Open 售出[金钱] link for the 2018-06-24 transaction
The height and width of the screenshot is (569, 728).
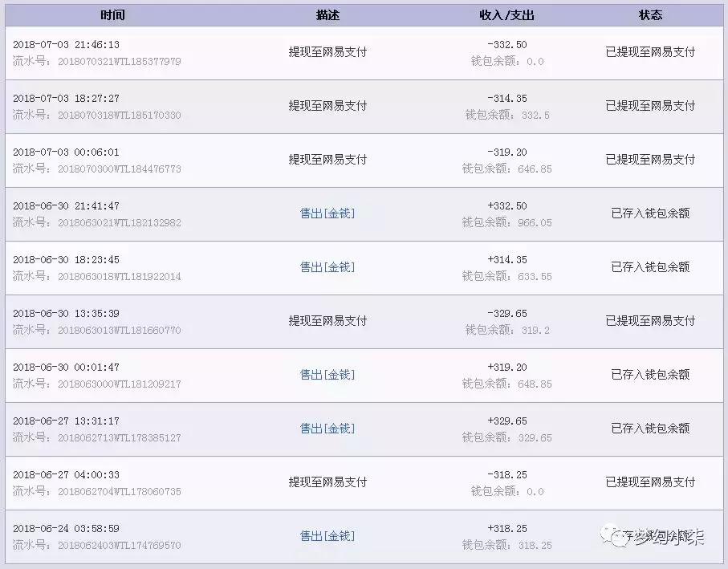pos(327,536)
